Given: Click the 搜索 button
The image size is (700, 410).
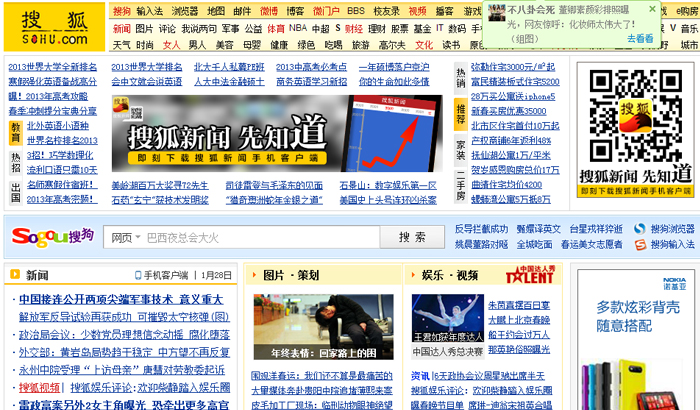Looking at the screenshot, I should 412,237.
